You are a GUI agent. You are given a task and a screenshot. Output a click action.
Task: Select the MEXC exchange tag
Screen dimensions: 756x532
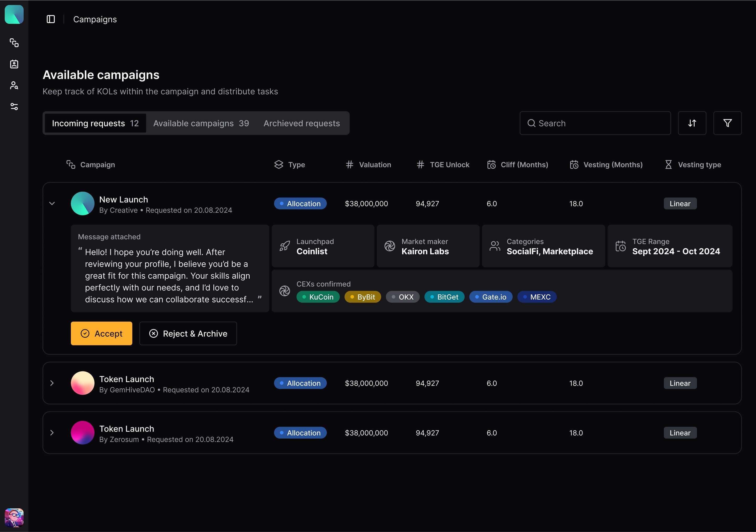point(537,297)
